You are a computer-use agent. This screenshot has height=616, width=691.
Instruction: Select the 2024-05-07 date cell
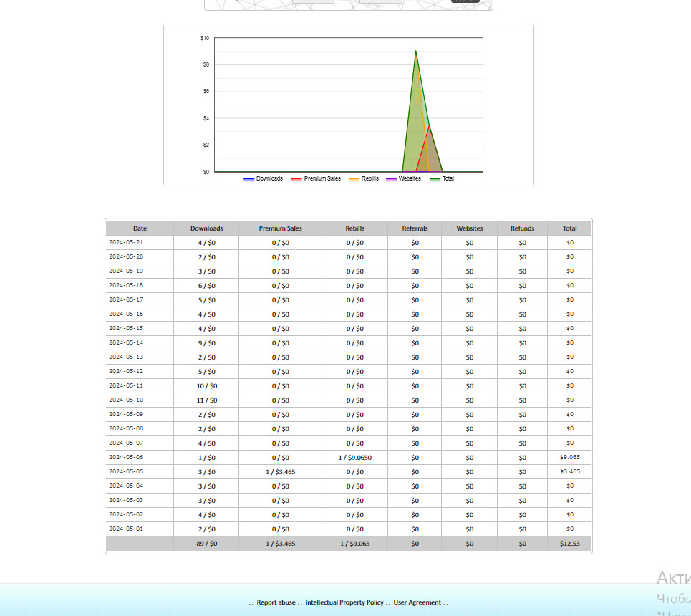click(x=140, y=443)
